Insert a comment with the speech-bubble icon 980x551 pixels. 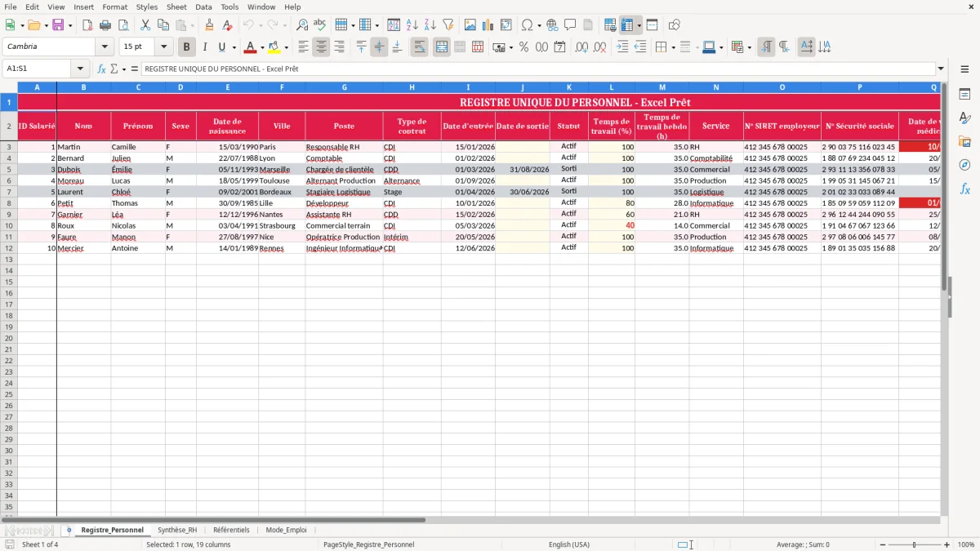[571, 25]
